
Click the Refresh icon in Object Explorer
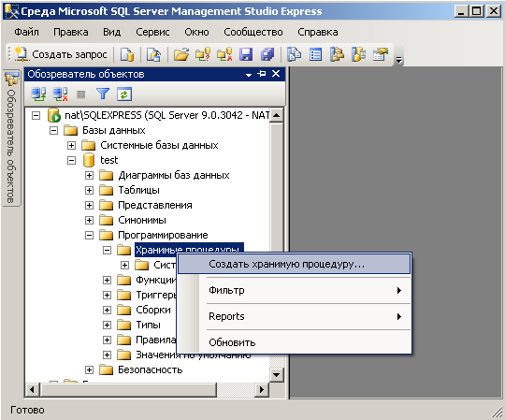124,94
